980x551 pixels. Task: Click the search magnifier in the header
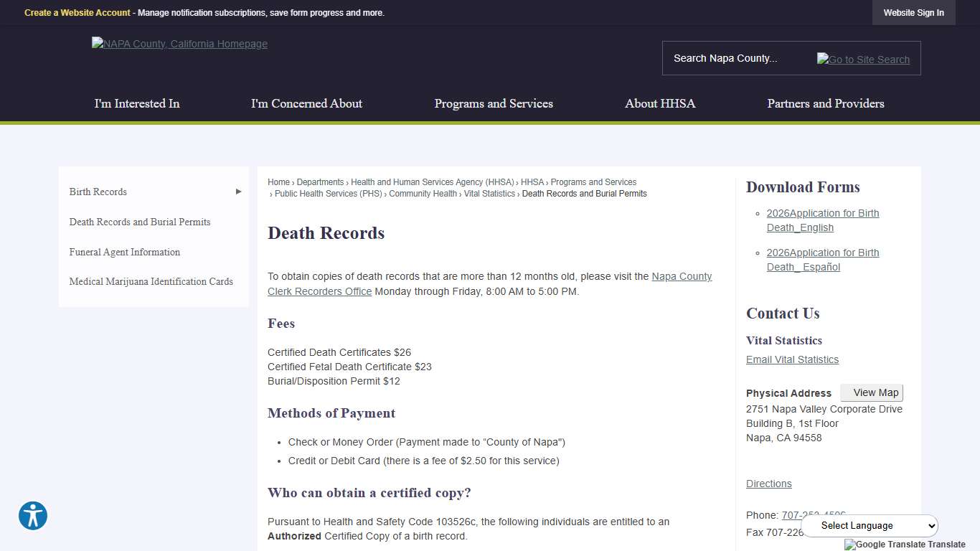[862, 60]
